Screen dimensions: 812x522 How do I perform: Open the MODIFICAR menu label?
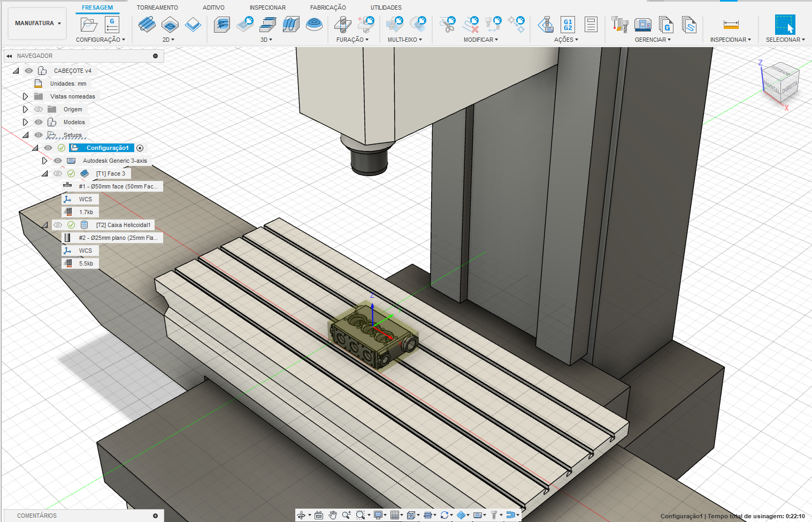pos(480,40)
